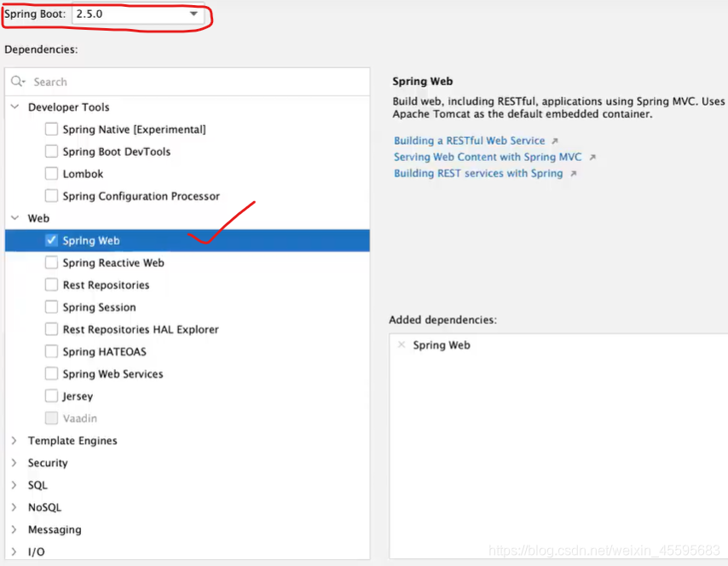Click the dependencies Search field
The width and height of the screenshot is (728, 566).
188,82
